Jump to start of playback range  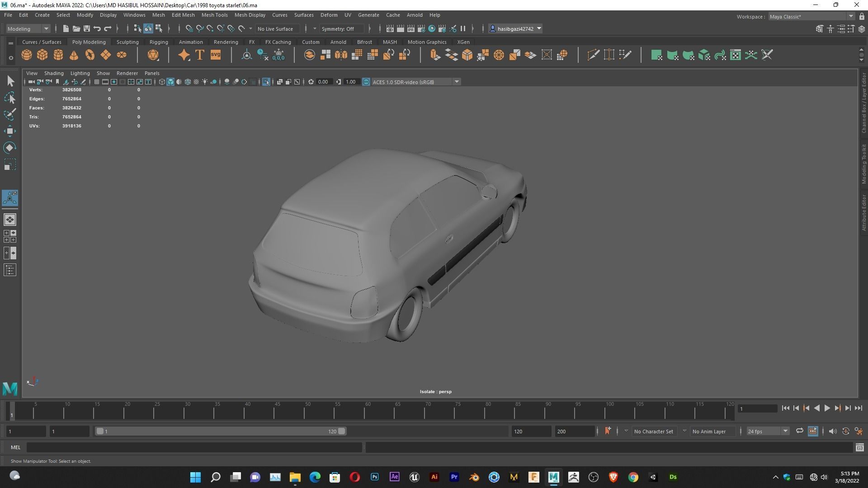(x=786, y=408)
